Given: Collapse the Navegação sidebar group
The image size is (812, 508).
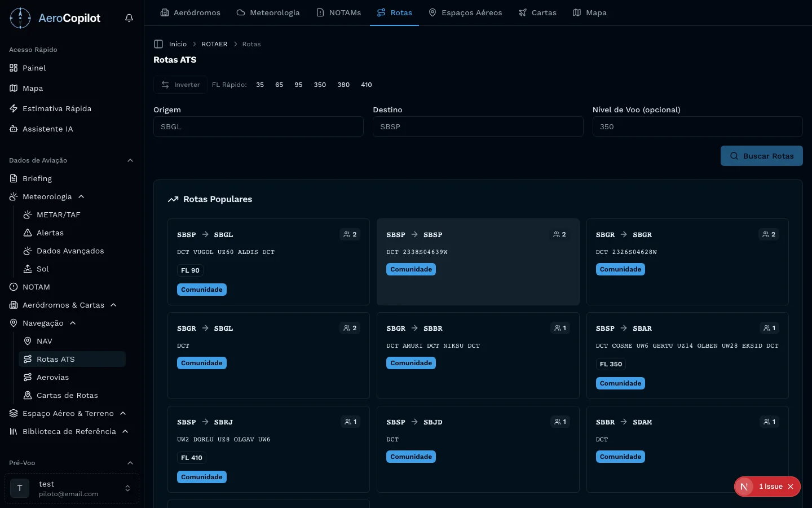Looking at the screenshot, I should [73, 323].
